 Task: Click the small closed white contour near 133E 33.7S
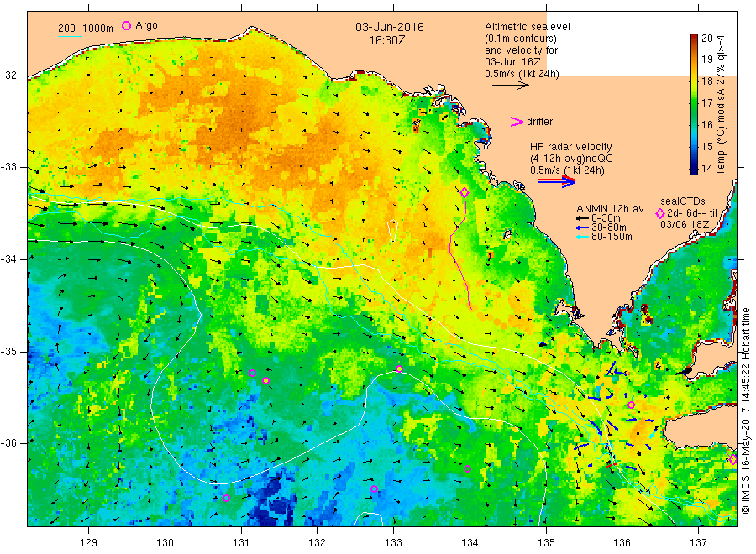tap(393, 231)
